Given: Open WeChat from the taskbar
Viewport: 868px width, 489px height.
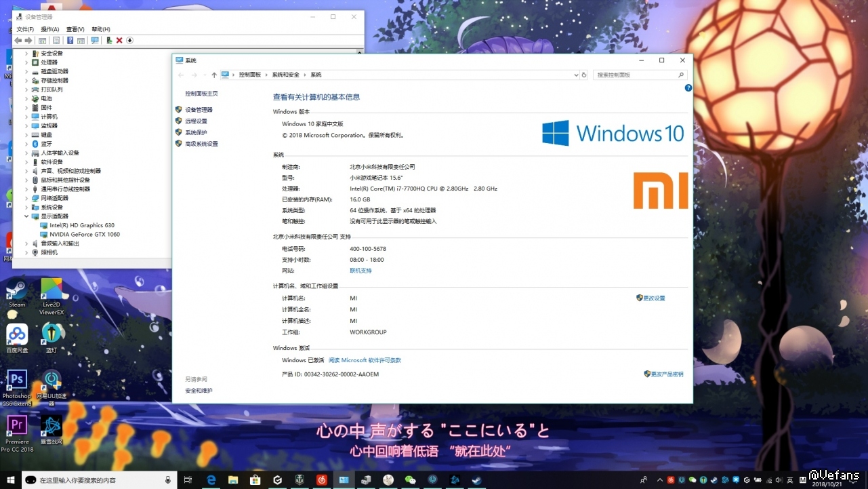Looking at the screenshot, I should click(410, 480).
